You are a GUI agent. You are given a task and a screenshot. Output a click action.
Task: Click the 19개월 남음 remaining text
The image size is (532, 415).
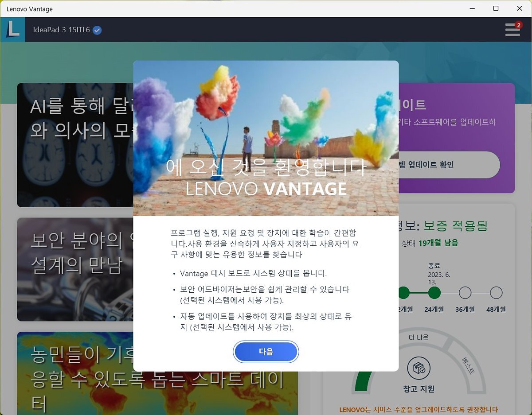tap(438, 243)
